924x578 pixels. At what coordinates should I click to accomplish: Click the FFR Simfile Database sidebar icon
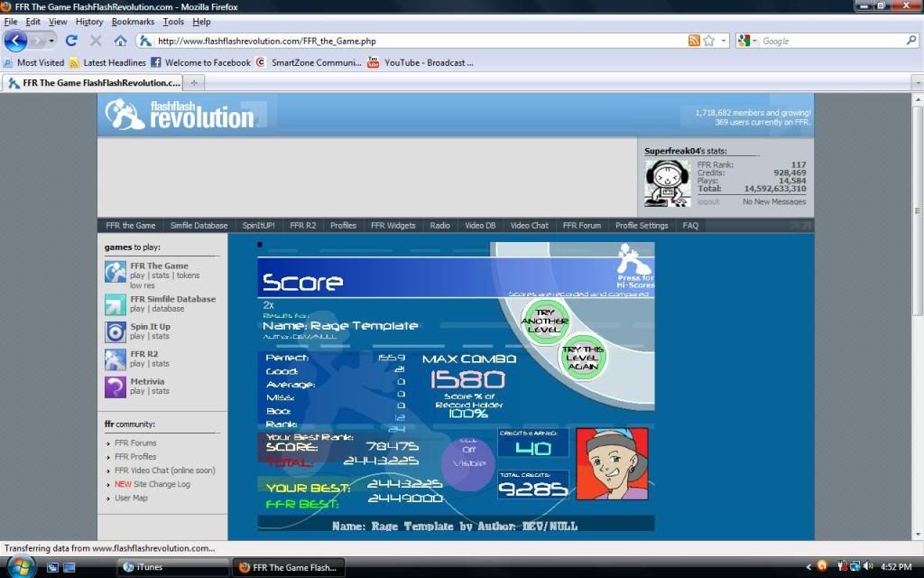[x=115, y=304]
